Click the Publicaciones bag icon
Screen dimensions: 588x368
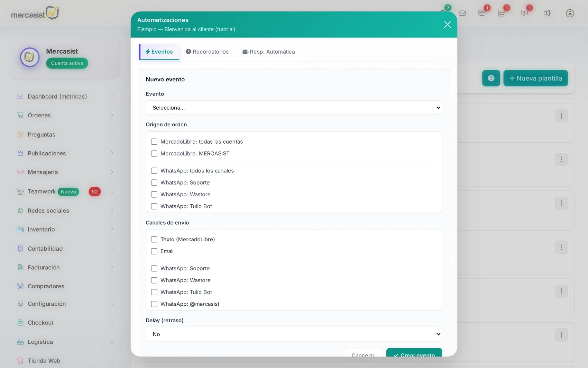[x=20, y=153]
